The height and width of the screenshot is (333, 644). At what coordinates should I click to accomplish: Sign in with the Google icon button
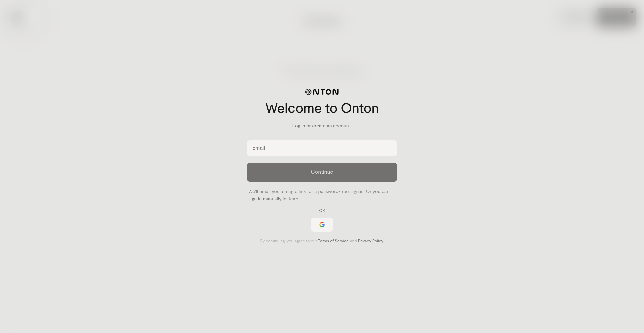tap(322, 225)
